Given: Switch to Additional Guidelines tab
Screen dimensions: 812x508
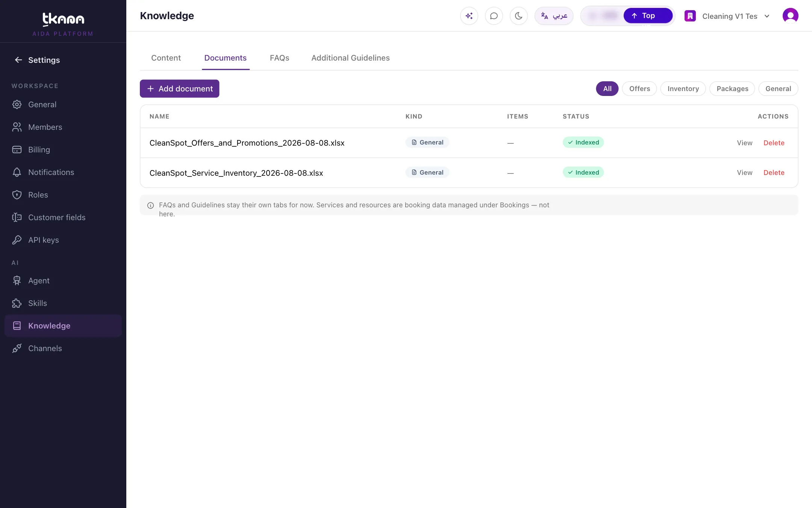Looking at the screenshot, I should [350, 58].
